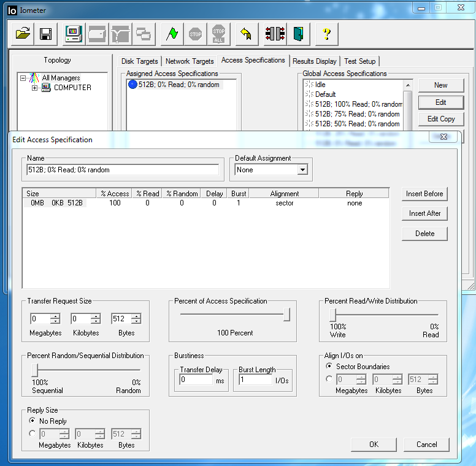Click the Burst Length I/Os field
This screenshot has width=476, height=466.
(255, 380)
